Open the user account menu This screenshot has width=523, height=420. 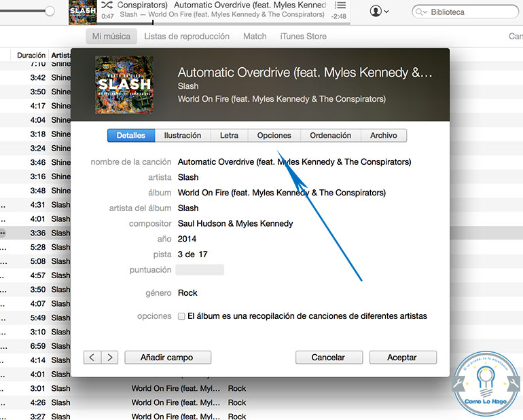379,12
